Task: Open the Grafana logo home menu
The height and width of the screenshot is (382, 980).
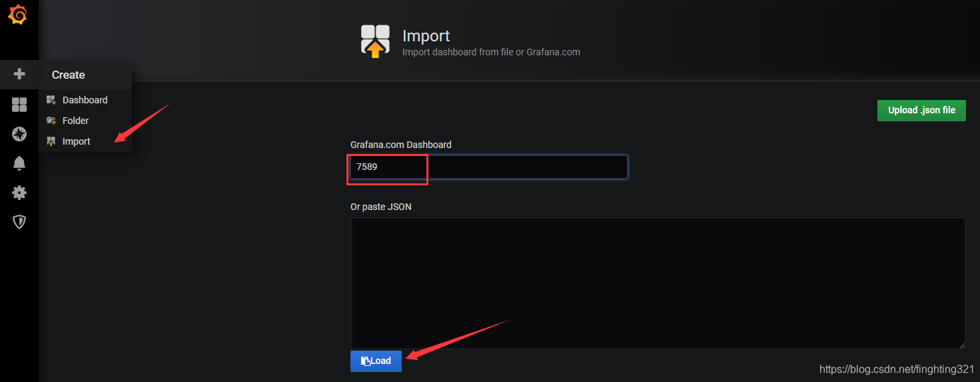Action: click(x=19, y=15)
